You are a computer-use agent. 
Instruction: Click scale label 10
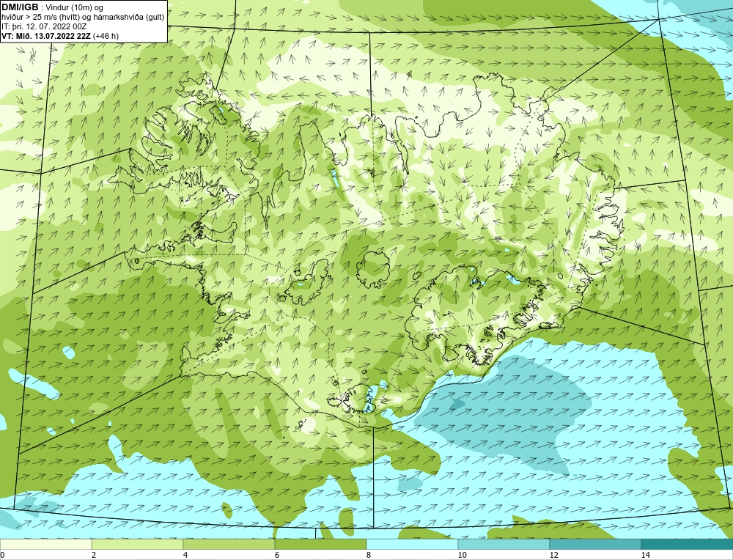click(x=463, y=555)
